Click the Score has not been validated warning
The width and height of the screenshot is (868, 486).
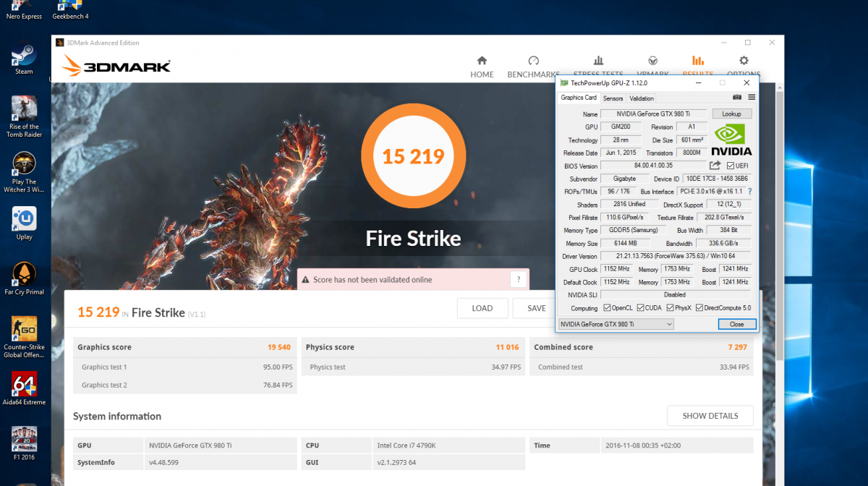click(x=413, y=279)
